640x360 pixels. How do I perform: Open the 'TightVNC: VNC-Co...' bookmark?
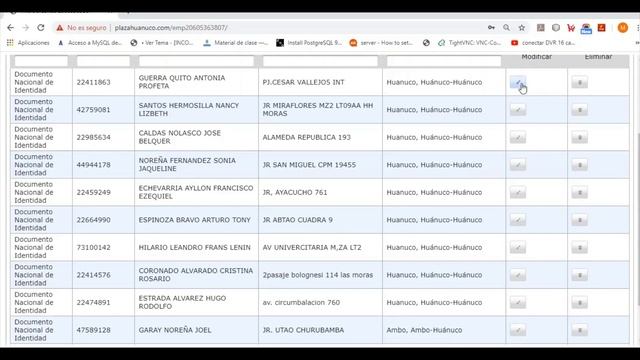469,43
